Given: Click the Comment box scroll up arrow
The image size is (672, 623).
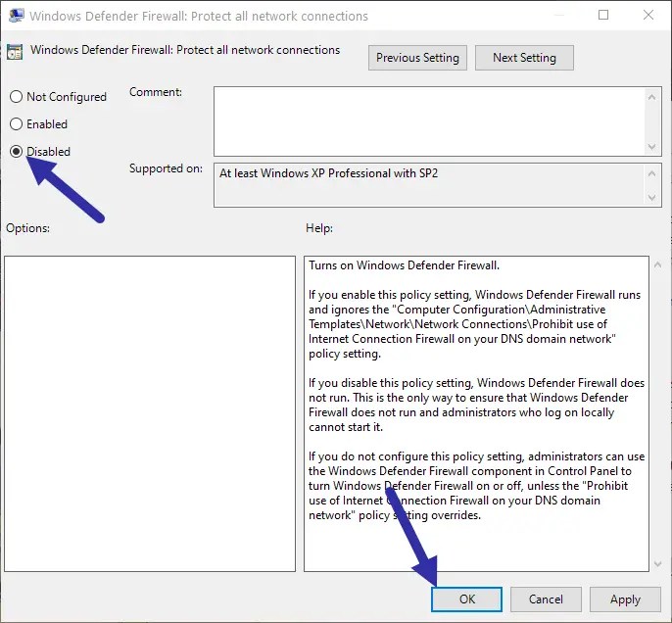Looking at the screenshot, I should tap(651, 97).
